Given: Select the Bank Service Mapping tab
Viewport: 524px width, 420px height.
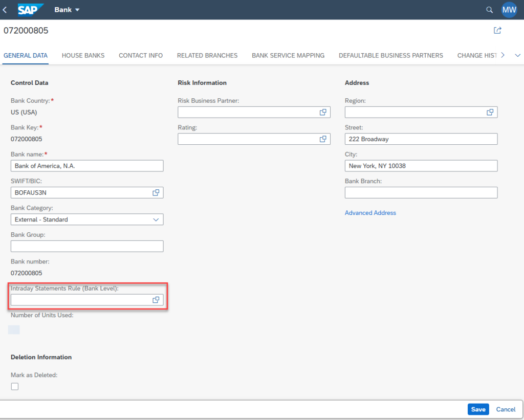Looking at the screenshot, I should 288,55.
